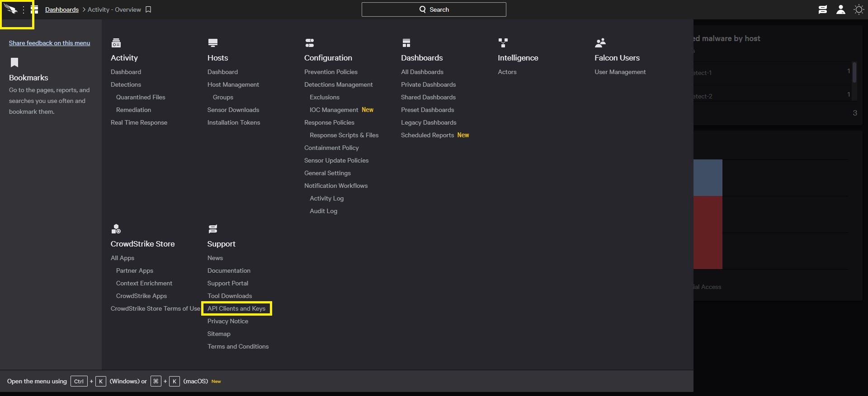Open Containment Policy
Viewport: 868px width, 396px height.
click(x=331, y=148)
